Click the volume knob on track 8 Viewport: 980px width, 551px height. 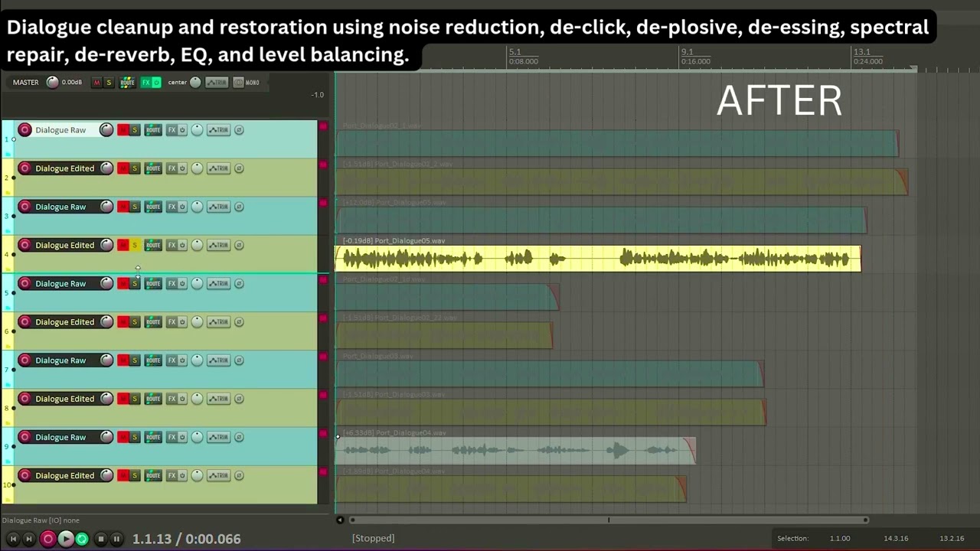tap(106, 399)
